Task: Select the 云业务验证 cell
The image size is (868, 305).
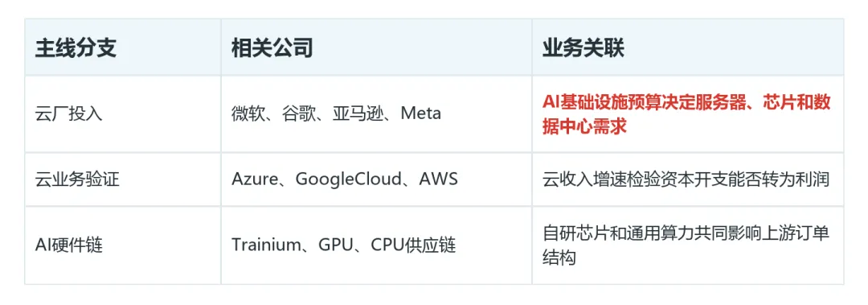Action: tap(122, 179)
